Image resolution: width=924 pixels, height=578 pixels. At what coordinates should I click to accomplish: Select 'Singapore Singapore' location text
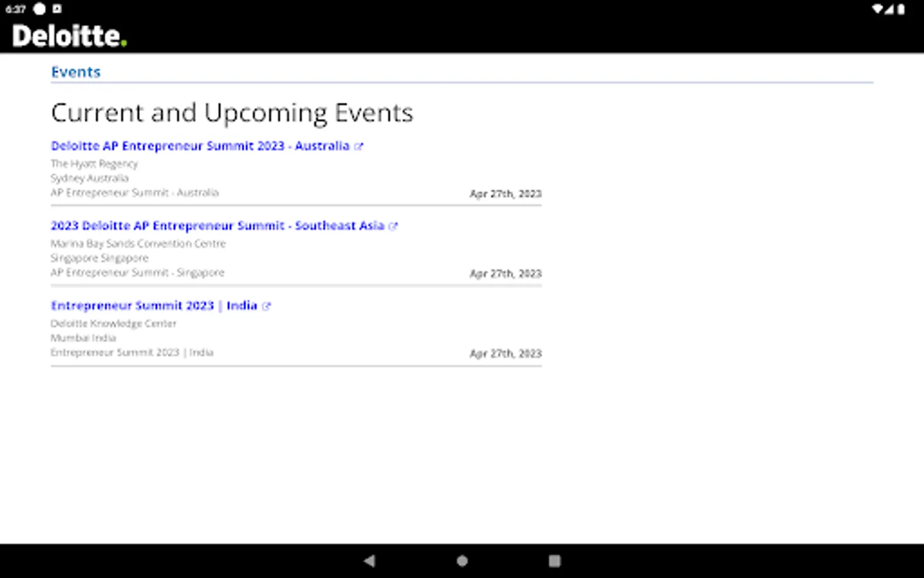click(x=99, y=258)
